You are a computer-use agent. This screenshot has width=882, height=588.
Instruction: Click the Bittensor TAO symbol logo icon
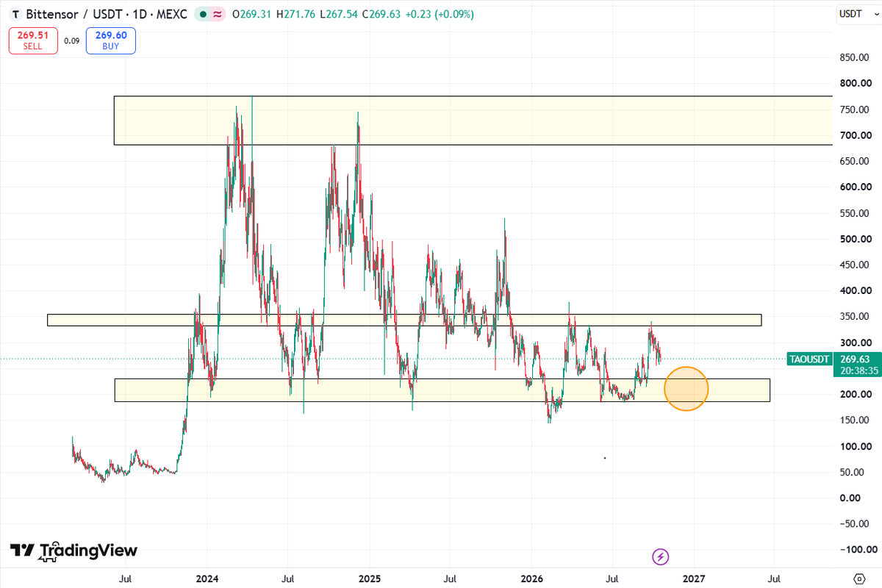coord(15,14)
